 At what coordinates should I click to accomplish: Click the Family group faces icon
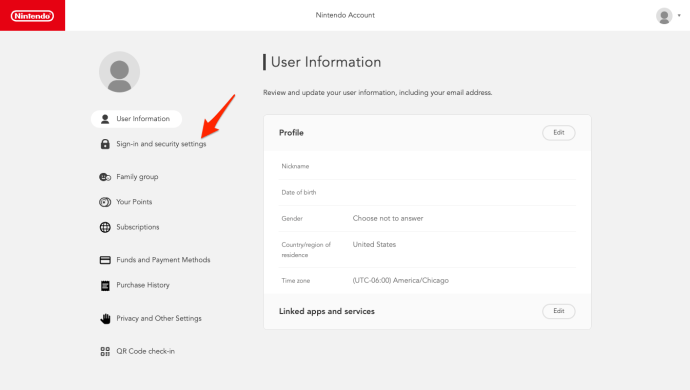pos(105,177)
